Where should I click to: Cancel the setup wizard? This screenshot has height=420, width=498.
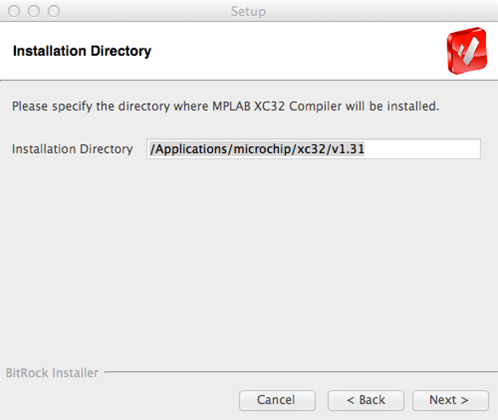(x=277, y=400)
